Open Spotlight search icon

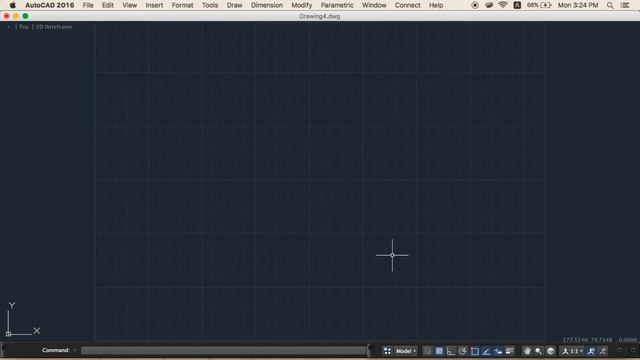click(610, 5)
